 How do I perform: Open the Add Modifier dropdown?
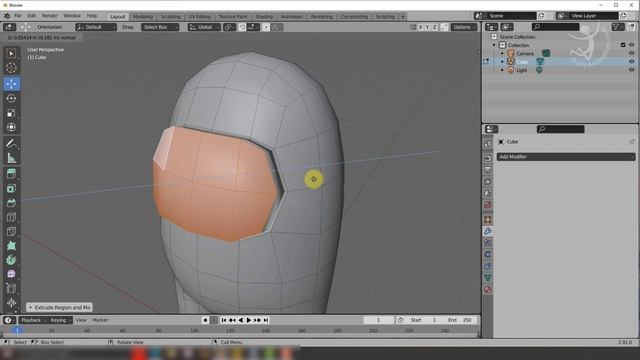pyautogui.click(x=566, y=157)
